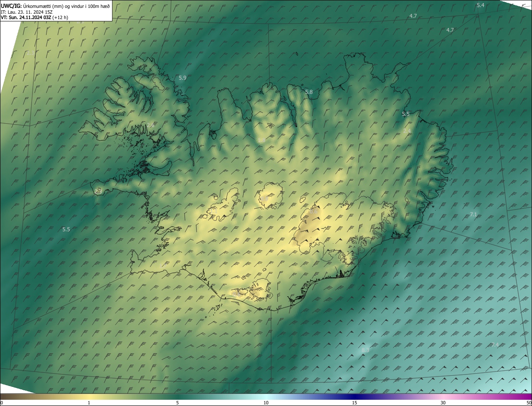Click the 'IT: Lau. 23. 11. 2024 15Z' line
This screenshot has width=532, height=406.
tap(26, 12)
